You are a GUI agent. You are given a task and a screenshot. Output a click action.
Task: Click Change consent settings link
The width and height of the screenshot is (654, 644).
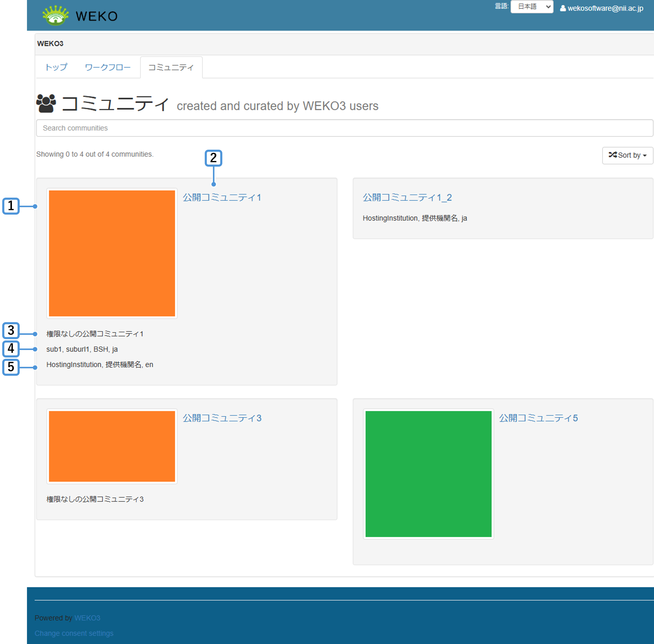[x=74, y=633]
